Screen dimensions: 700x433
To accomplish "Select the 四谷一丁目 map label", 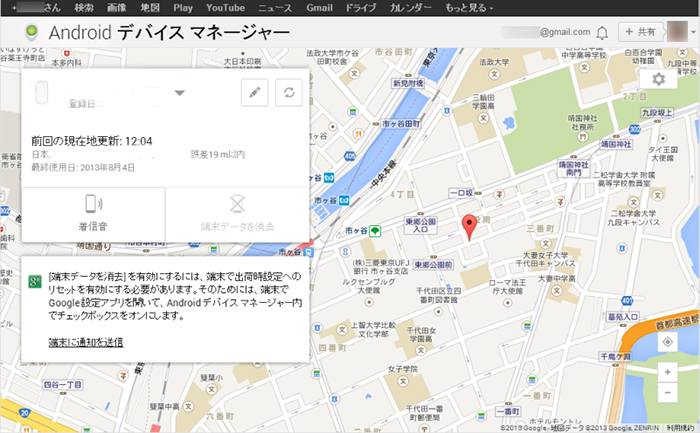I will 62,384.
